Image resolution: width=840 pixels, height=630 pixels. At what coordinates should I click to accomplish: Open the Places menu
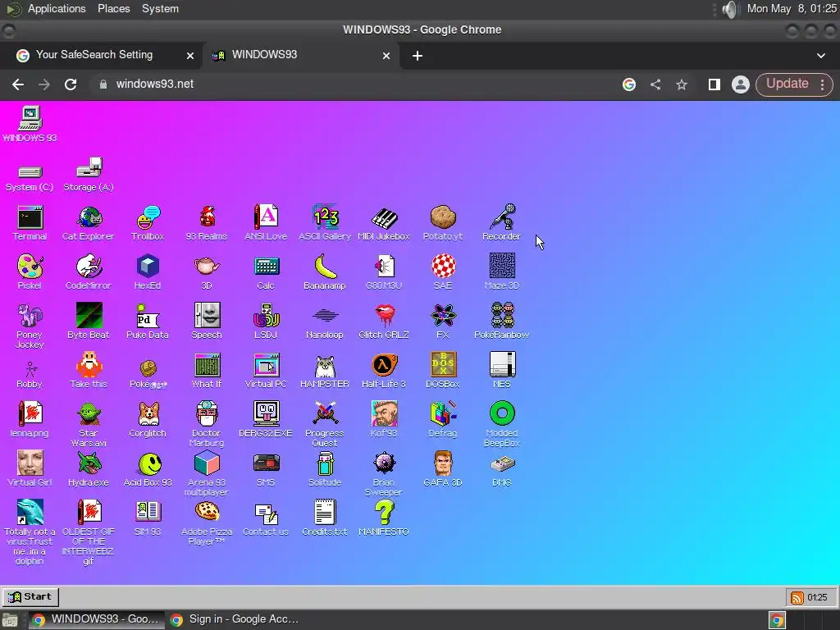click(x=113, y=8)
